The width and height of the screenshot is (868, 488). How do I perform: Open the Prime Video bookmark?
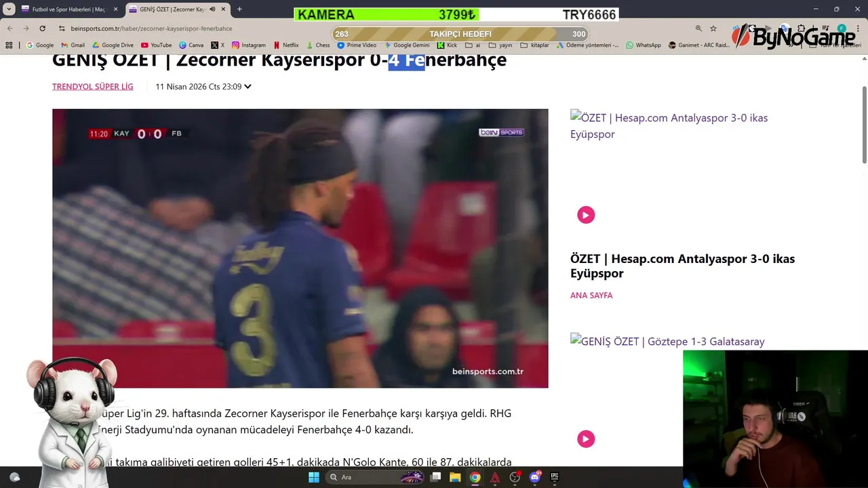click(357, 45)
